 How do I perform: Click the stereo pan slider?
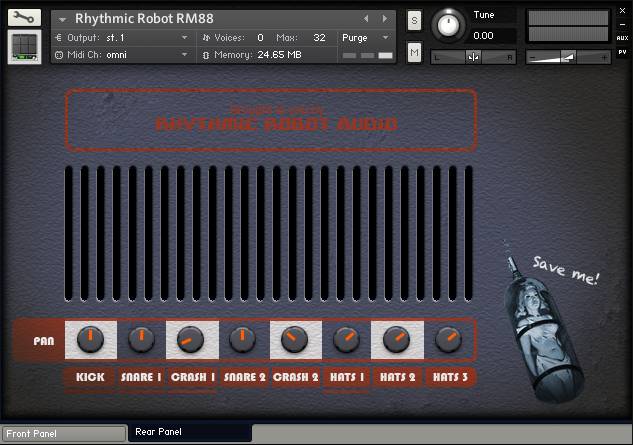click(x=473, y=57)
